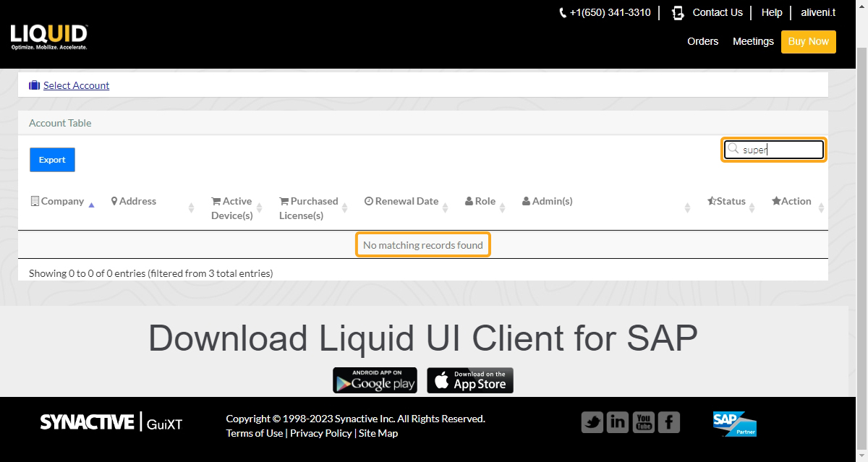
Task: Click the map pin icon in Address header
Action: pos(114,201)
